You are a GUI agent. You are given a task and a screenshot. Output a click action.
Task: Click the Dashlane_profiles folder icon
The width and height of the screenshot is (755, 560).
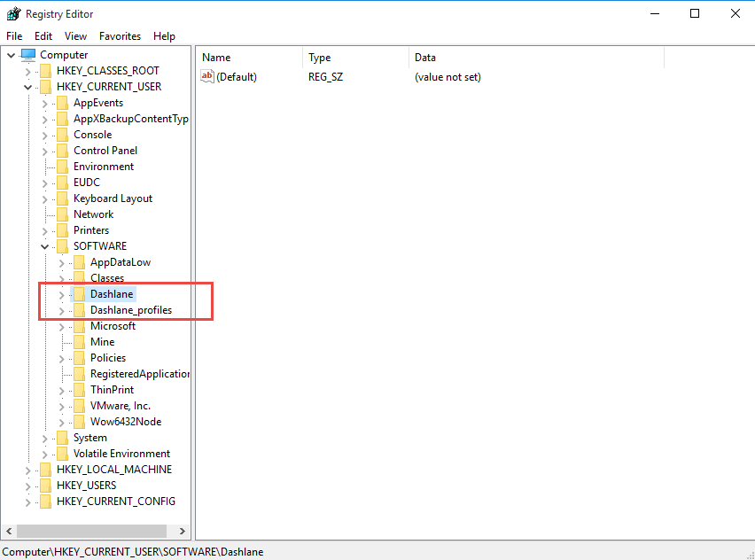click(x=79, y=310)
